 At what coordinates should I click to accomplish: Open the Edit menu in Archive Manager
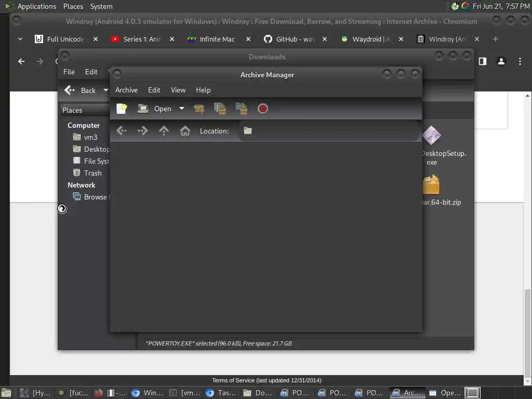[154, 90]
